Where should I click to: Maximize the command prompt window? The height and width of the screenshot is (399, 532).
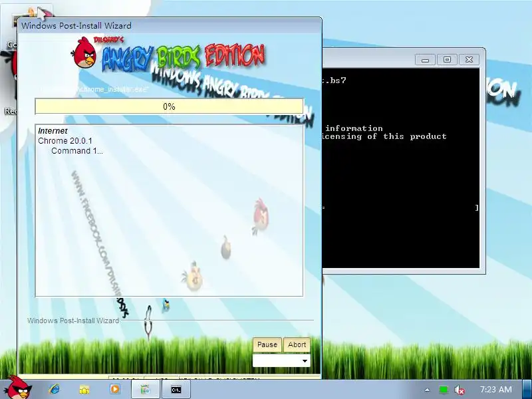click(x=447, y=60)
